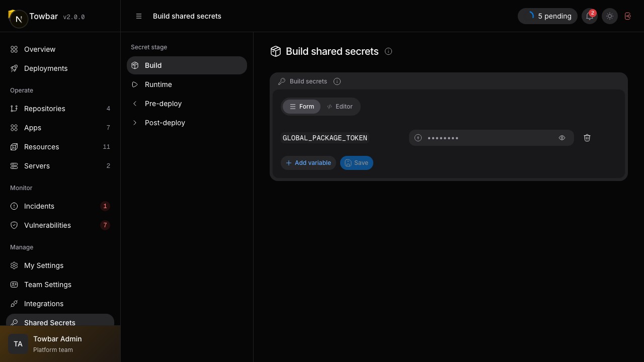Select the Pre-deploy secret stage
The height and width of the screenshot is (362, 644).
[187, 104]
